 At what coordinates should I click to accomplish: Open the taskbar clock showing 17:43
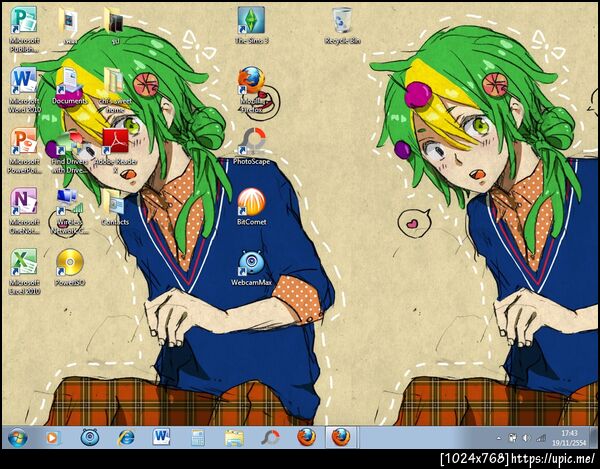pos(569,438)
